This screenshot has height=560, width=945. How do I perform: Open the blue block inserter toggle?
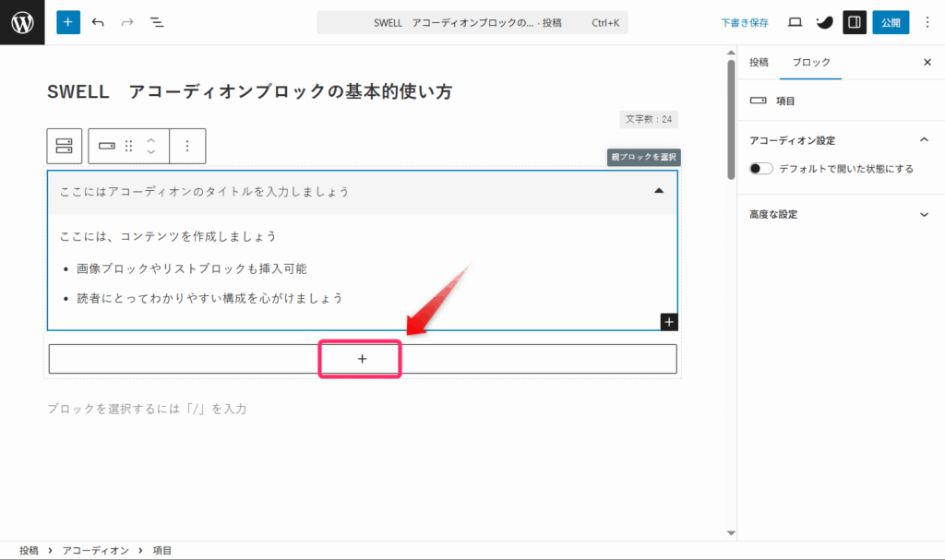(68, 22)
